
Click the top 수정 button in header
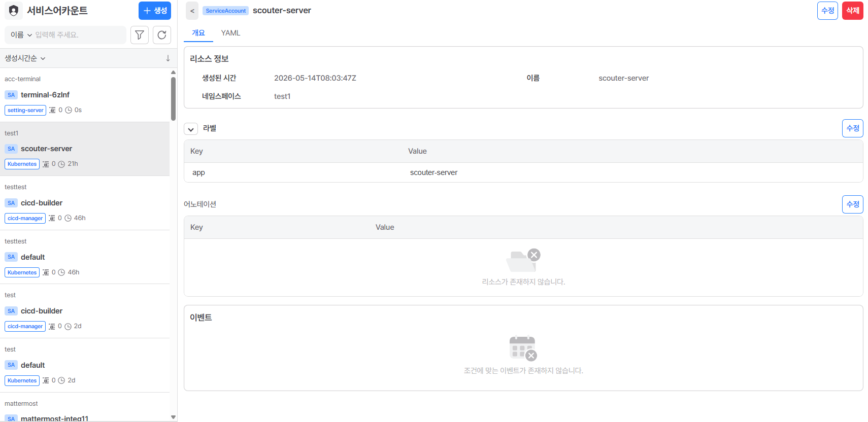tap(827, 11)
